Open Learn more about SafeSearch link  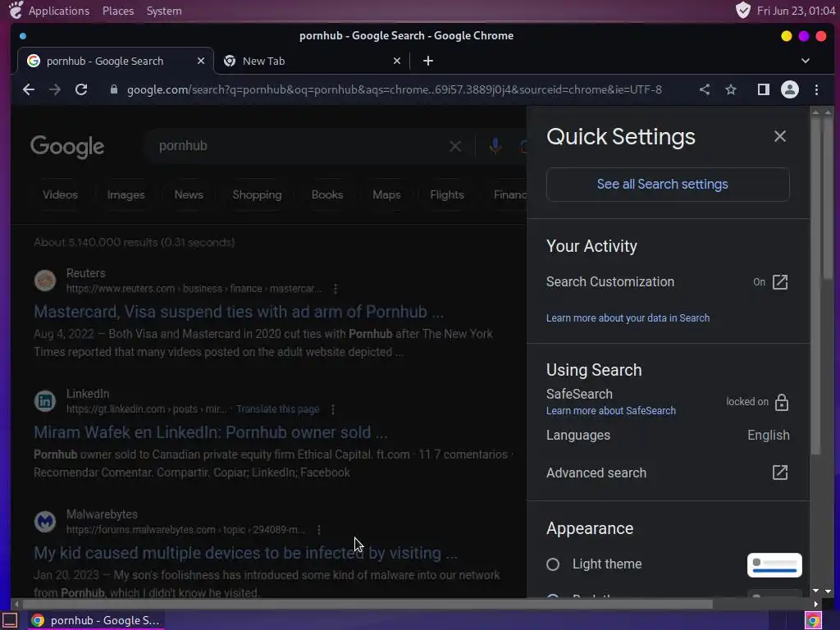click(610, 411)
